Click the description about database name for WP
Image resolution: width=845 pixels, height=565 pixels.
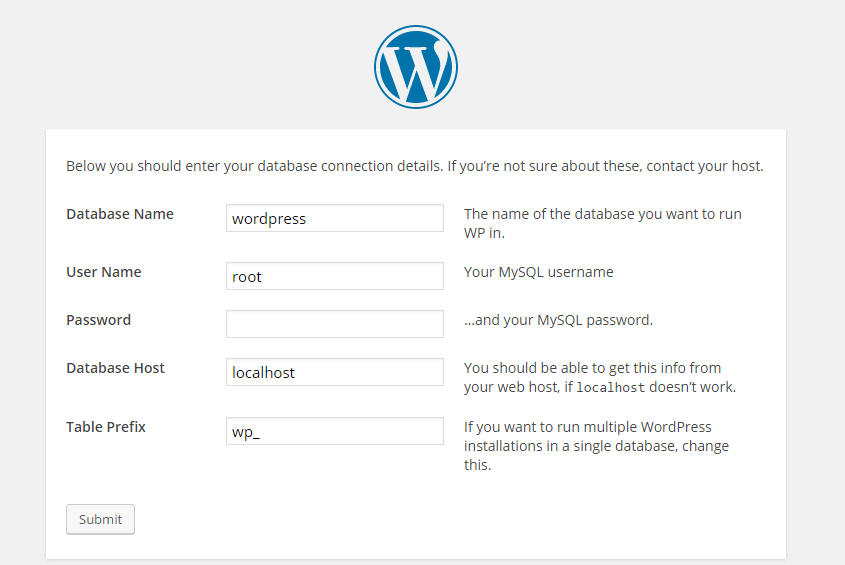602,223
